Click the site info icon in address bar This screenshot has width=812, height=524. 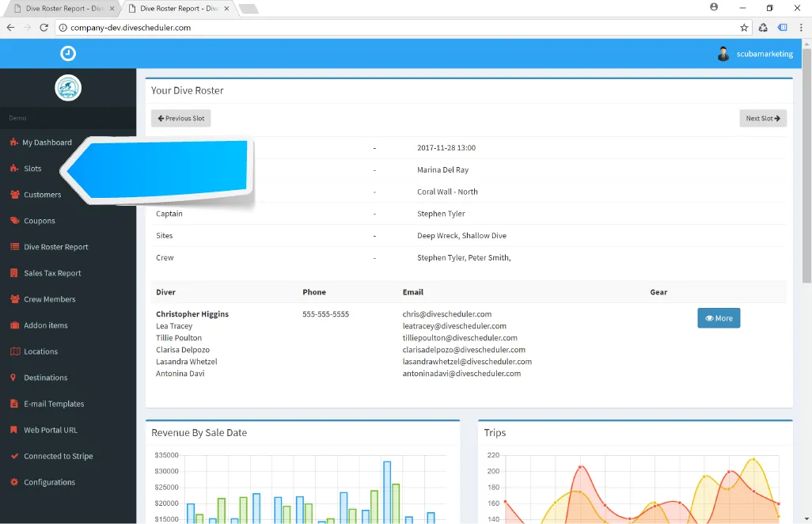pos(63,28)
